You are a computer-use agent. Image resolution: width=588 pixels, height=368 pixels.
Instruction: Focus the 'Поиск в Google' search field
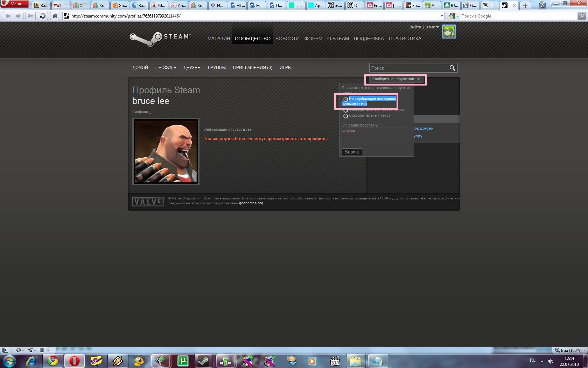(x=518, y=16)
